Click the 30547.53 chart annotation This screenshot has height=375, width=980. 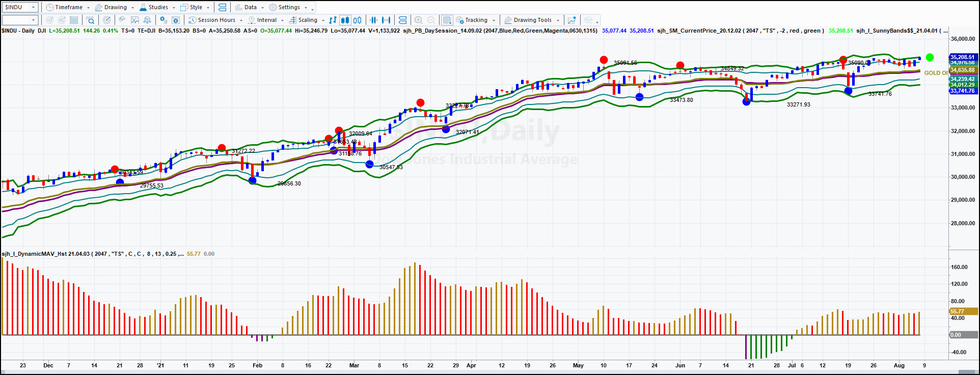click(x=391, y=167)
